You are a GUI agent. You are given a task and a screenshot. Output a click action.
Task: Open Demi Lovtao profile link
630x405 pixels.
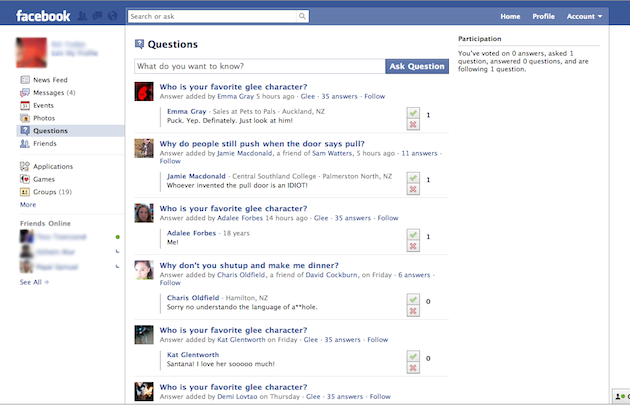click(237, 397)
